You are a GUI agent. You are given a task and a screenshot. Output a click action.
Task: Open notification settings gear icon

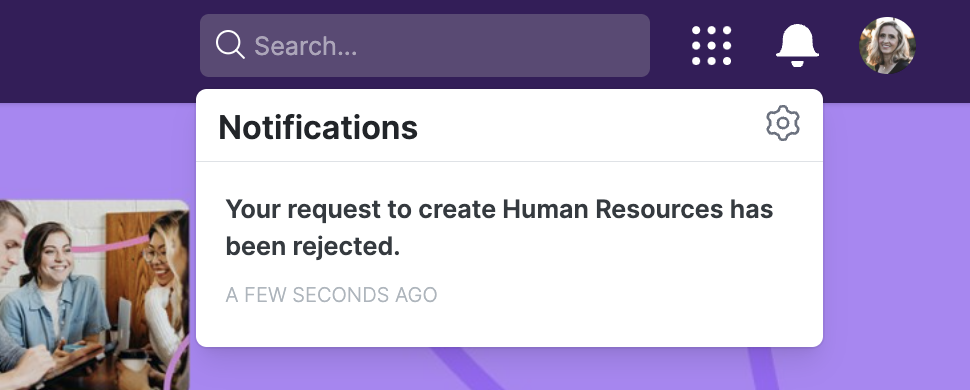point(783,123)
